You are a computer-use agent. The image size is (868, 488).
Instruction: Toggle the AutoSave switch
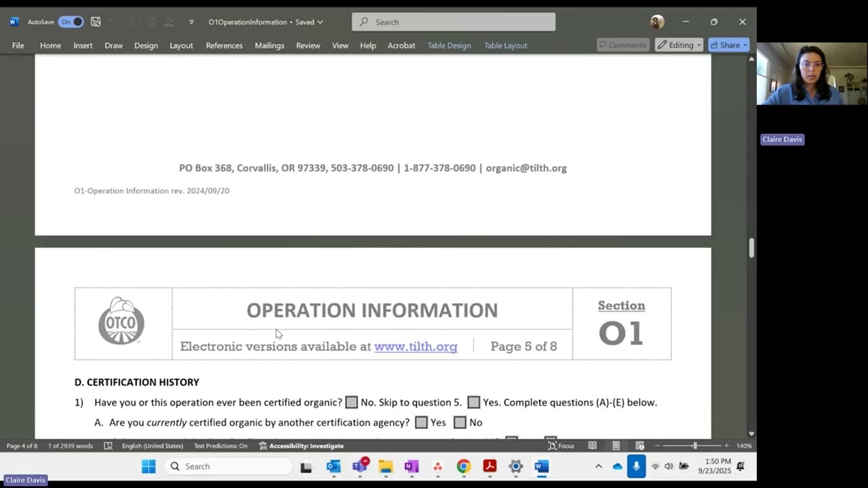point(71,22)
